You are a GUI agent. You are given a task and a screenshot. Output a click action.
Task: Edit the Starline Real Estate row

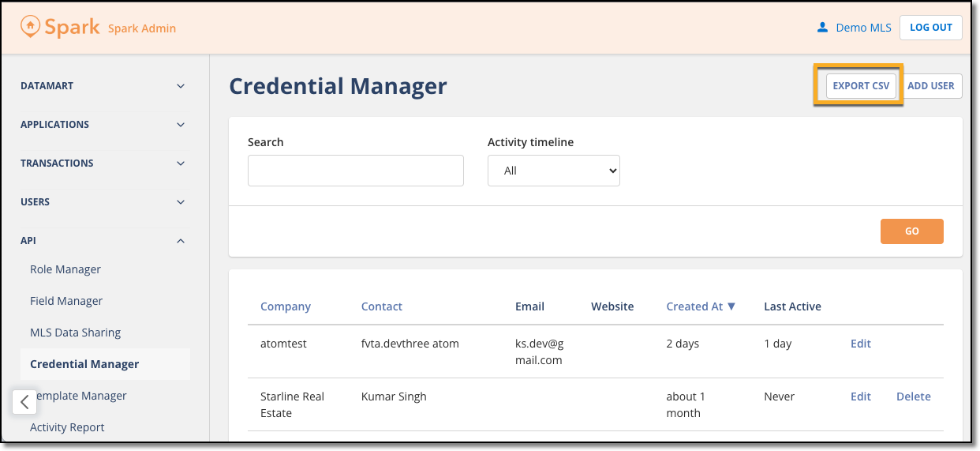tap(861, 397)
